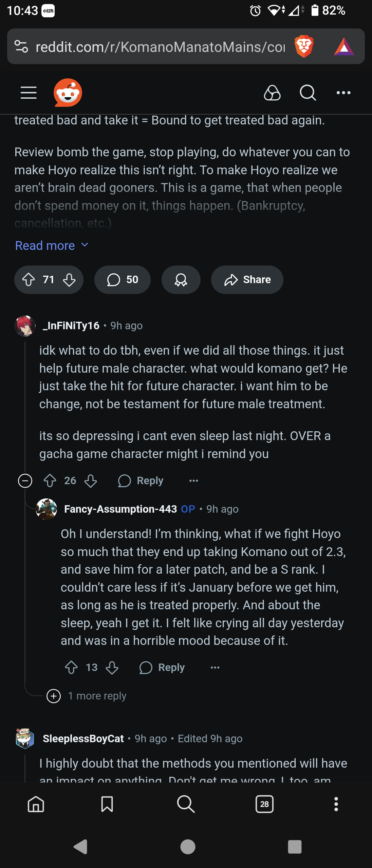Open Brave Shields lion icon
The image size is (372, 868).
coord(304,46)
